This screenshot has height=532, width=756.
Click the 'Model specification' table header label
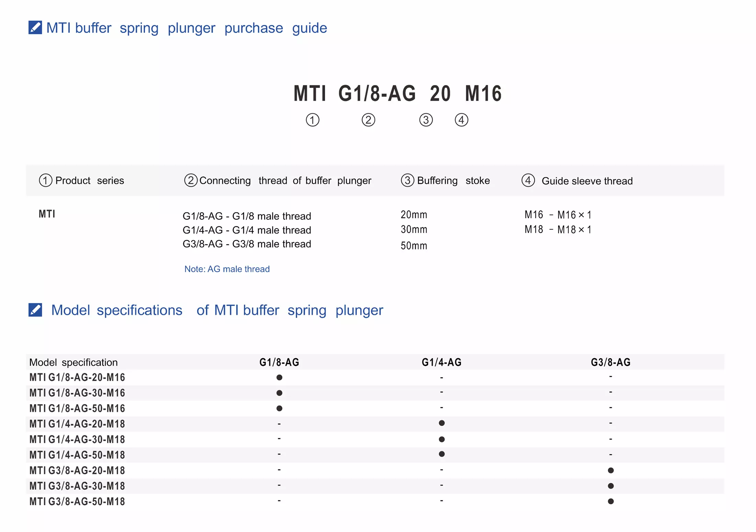point(74,362)
